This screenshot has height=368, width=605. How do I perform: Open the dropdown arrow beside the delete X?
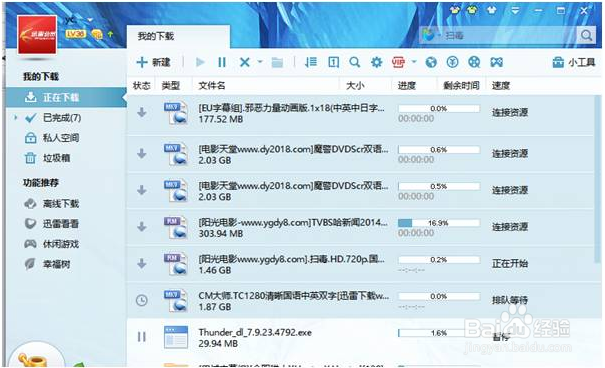(260, 62)
